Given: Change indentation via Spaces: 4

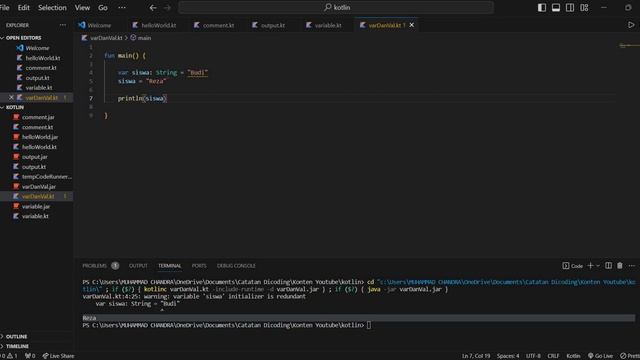Looking at the screenshot, I should pos(508,356).
